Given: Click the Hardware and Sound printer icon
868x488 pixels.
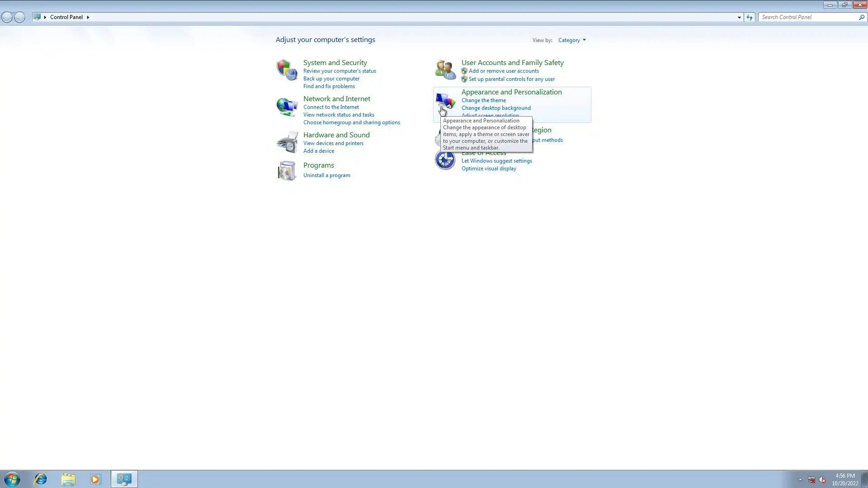Looking at the screenshot, I should [287, 142].
